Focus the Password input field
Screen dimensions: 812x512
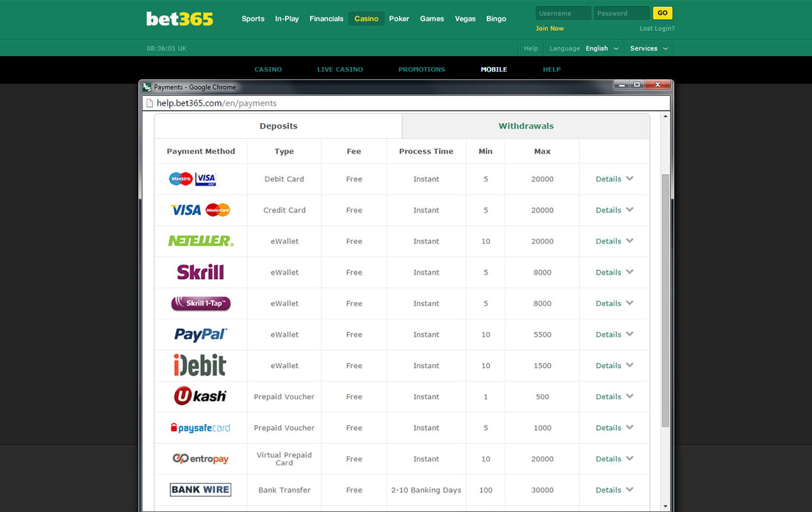tap(622, 13)
